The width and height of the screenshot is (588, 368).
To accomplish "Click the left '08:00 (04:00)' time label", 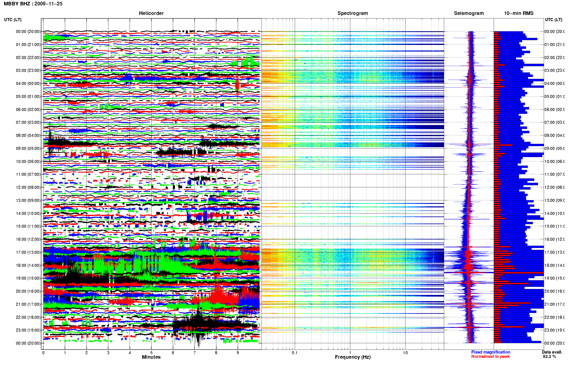I will point(28,135).
